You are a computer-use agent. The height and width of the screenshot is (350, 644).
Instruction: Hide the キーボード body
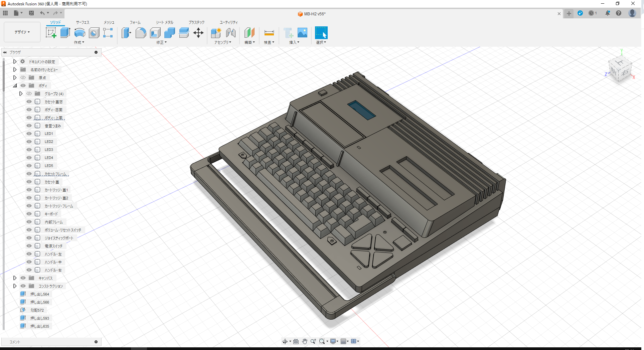(29, 214)
